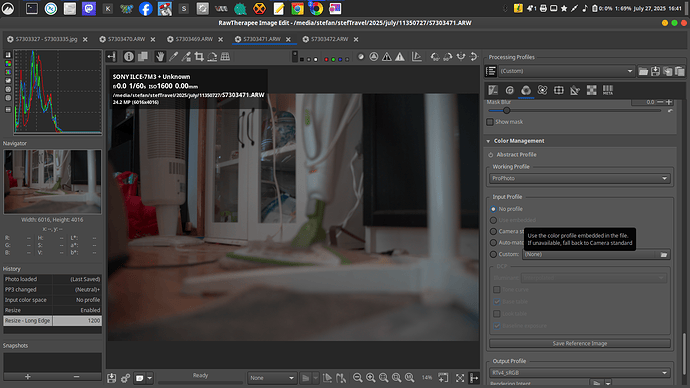Select the Perspective grid tool
690x388 pixels.
click(x=225, y=57)
